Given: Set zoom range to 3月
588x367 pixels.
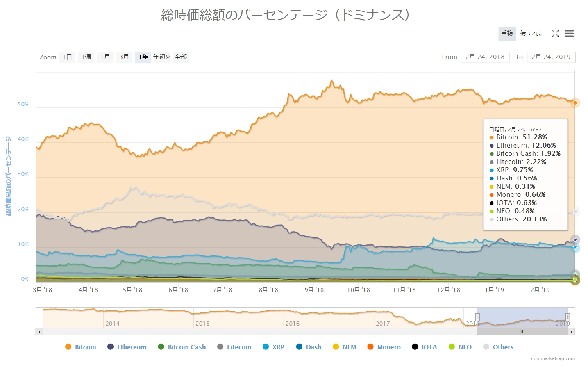Looking at the screenshot, I should click(x=124, y=57).
